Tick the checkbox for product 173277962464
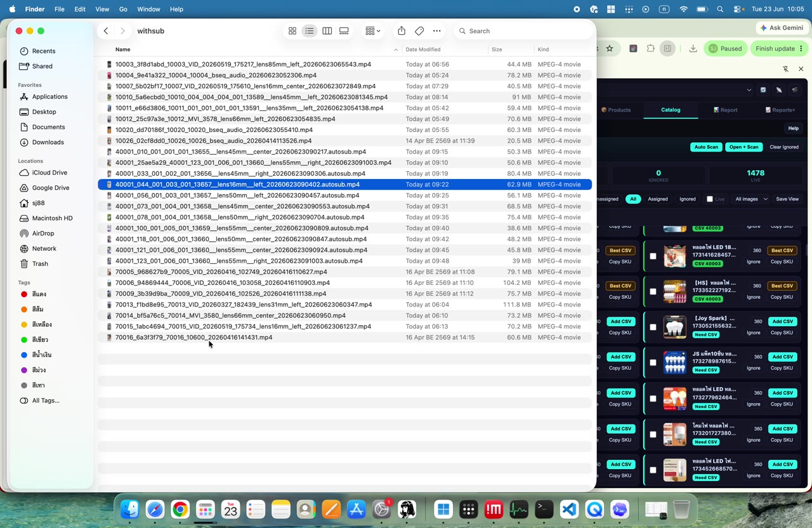812x528 pixels. (653, 399)
